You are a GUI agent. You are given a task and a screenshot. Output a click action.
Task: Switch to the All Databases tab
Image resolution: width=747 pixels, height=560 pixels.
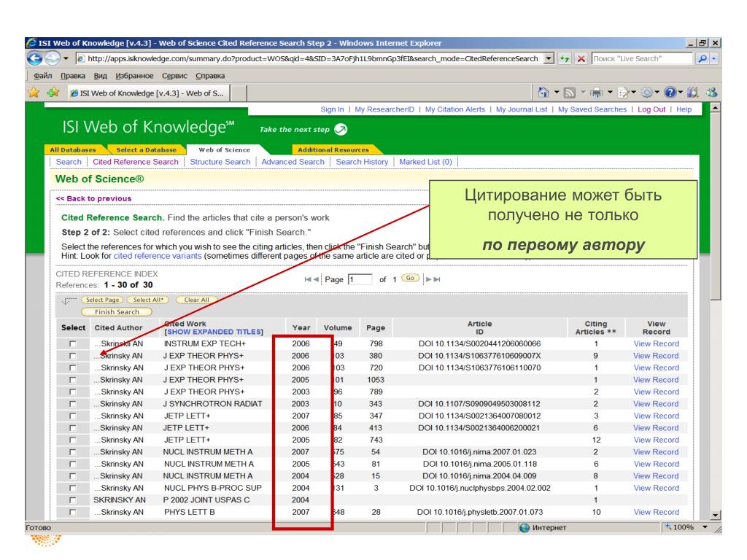[73, 149]
